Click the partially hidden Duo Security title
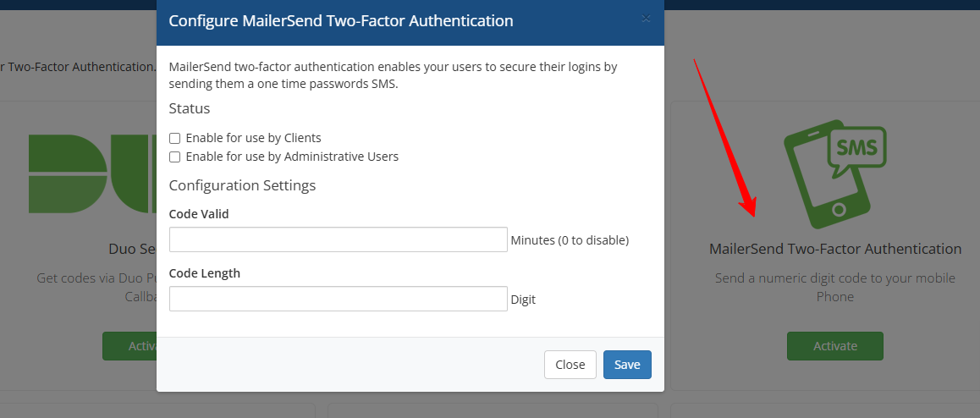This screenshot has width=980, height=418. pos(133,249)
